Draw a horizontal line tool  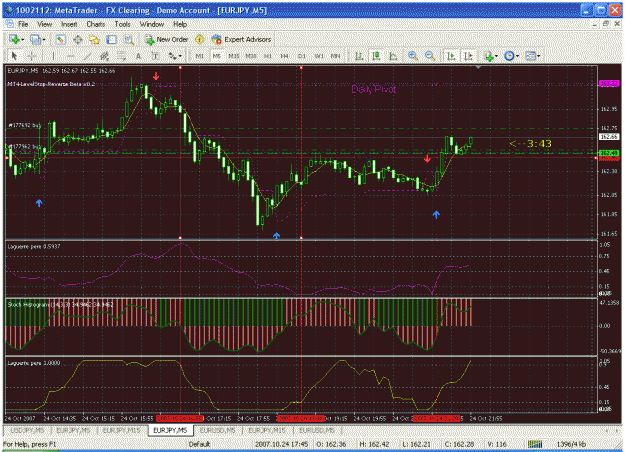(70, 56)
